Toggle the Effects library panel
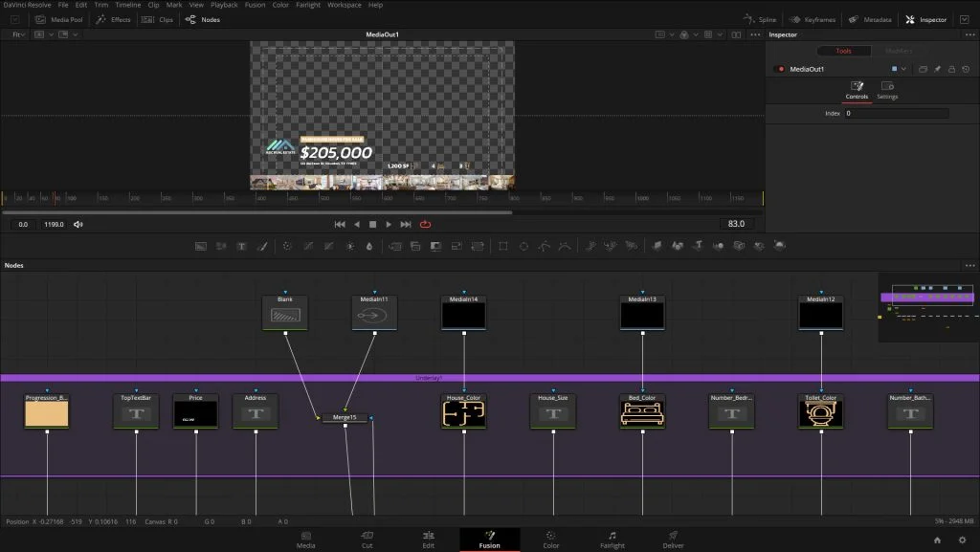980x552 pixels. [x=113, y=19]
